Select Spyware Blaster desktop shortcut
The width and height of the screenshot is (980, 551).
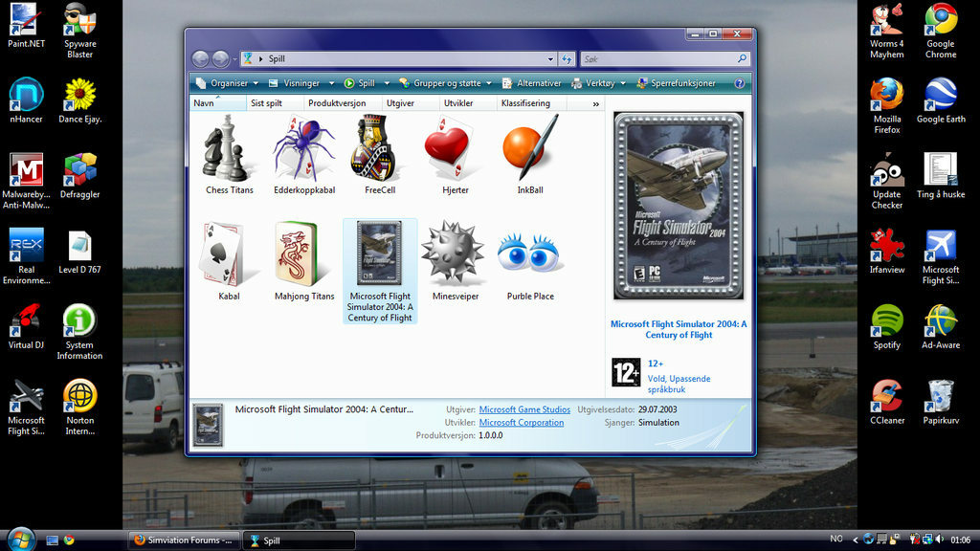pyautogui.click(x=80, y=31)
